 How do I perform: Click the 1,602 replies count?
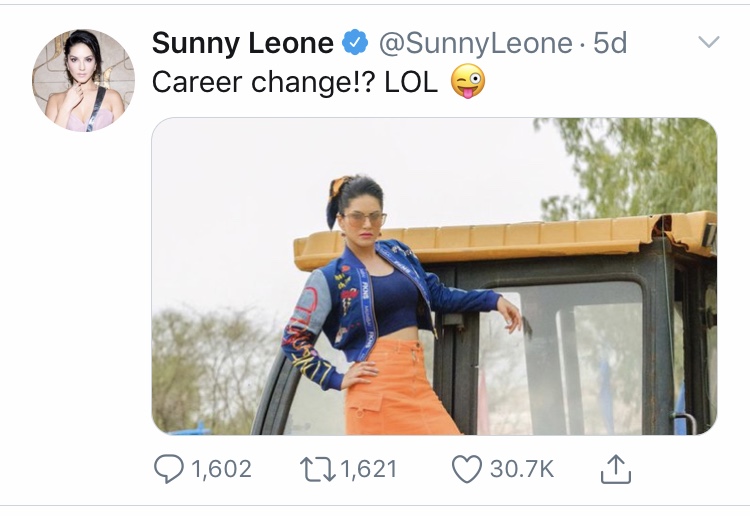point(220,468)
